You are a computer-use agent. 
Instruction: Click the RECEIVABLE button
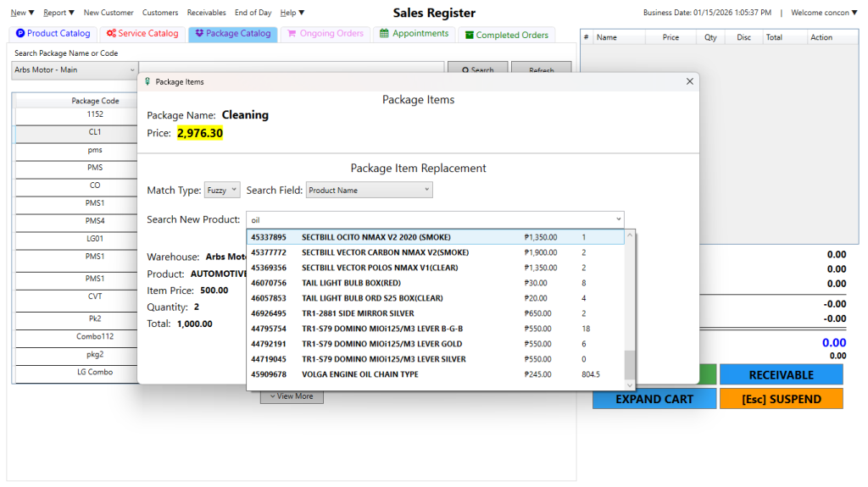pyautogui.click(x=781, y=374)
